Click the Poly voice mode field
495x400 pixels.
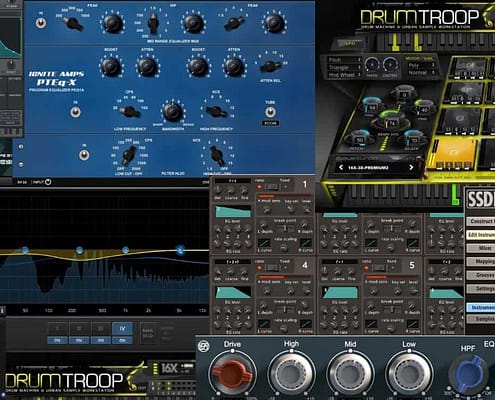point(422,65)
